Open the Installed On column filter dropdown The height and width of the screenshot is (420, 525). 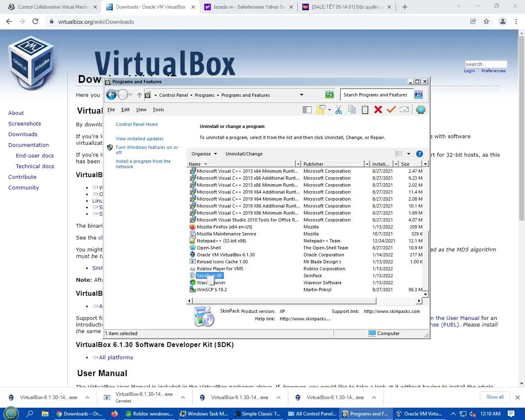coord(396,164)
